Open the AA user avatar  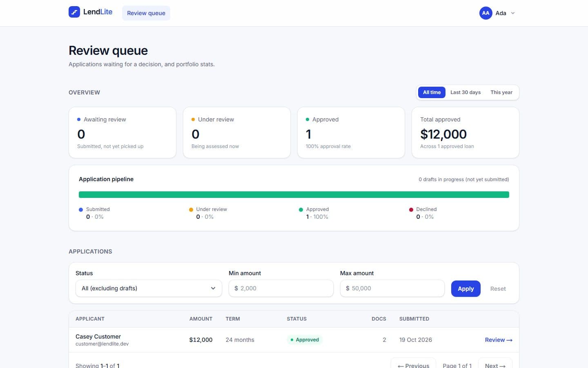486,13
